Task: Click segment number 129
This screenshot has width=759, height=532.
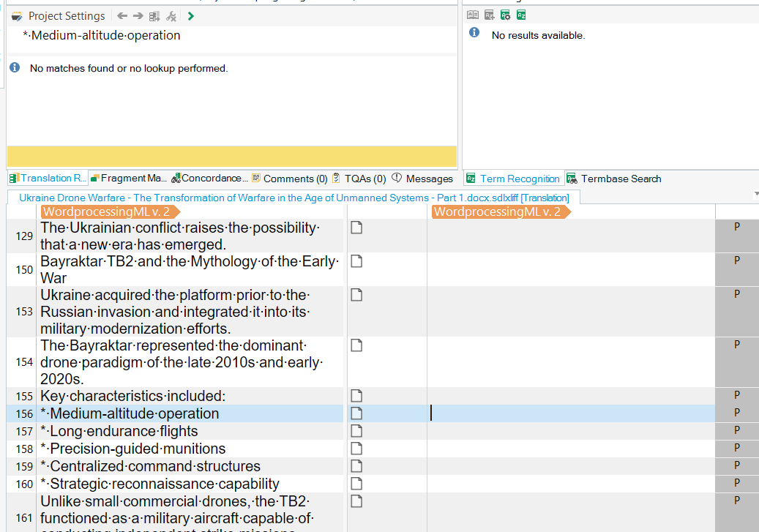Action: coord(24,236)
